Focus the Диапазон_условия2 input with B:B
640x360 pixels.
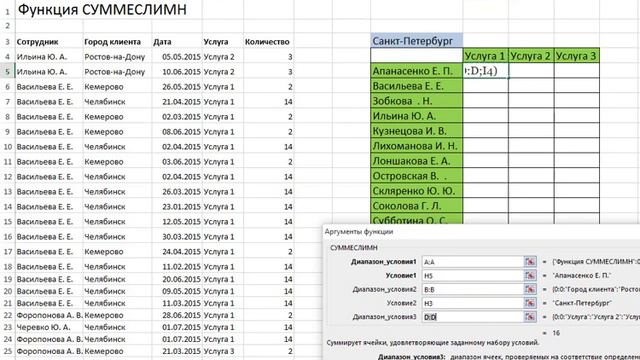473,289
